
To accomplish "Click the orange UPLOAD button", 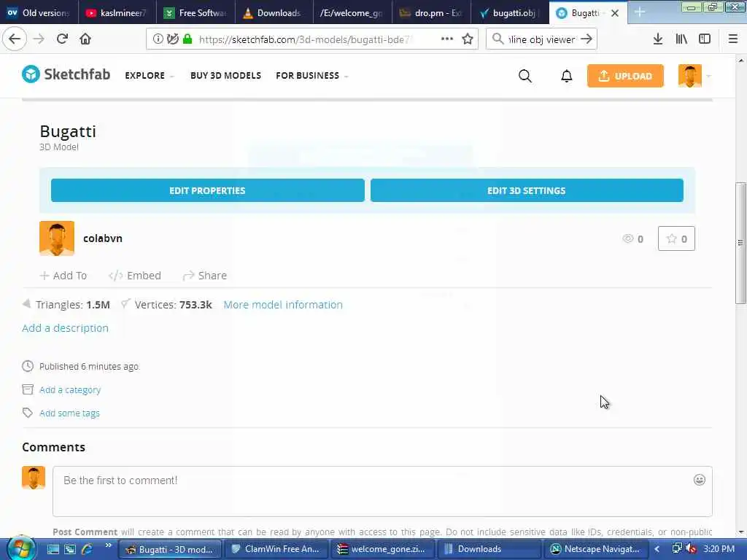I will [x=625, y=76].
